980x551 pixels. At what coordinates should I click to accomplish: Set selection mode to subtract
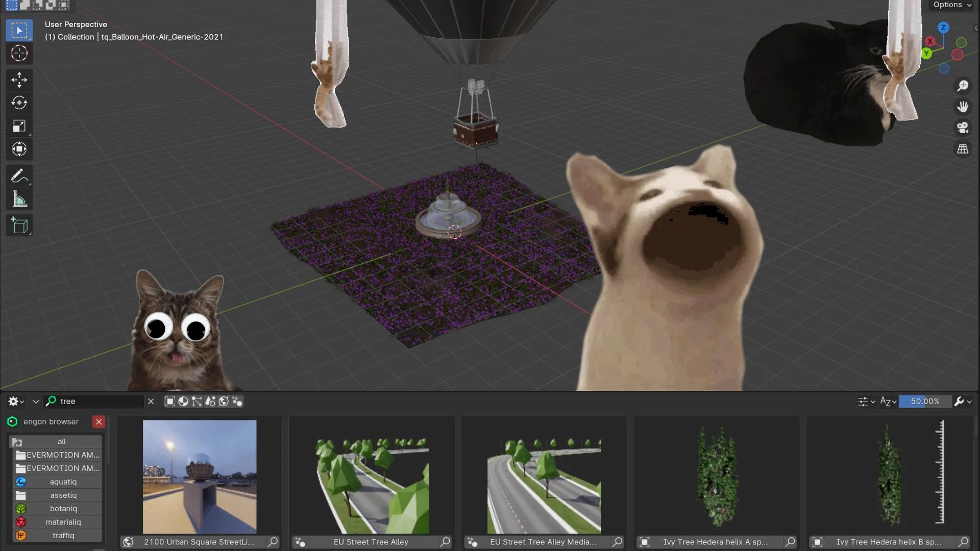pyautogui.click(x=37, y=5)
